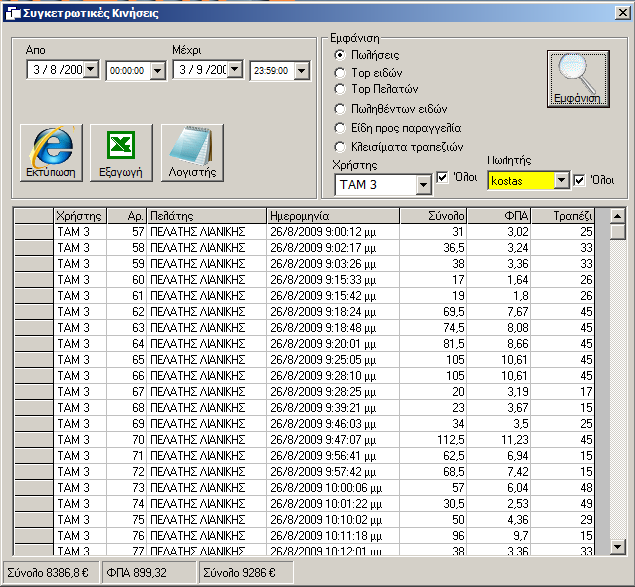Click the row selector for receipt 57
This screenshot has width=635, height=587.
tap(34, 232)
